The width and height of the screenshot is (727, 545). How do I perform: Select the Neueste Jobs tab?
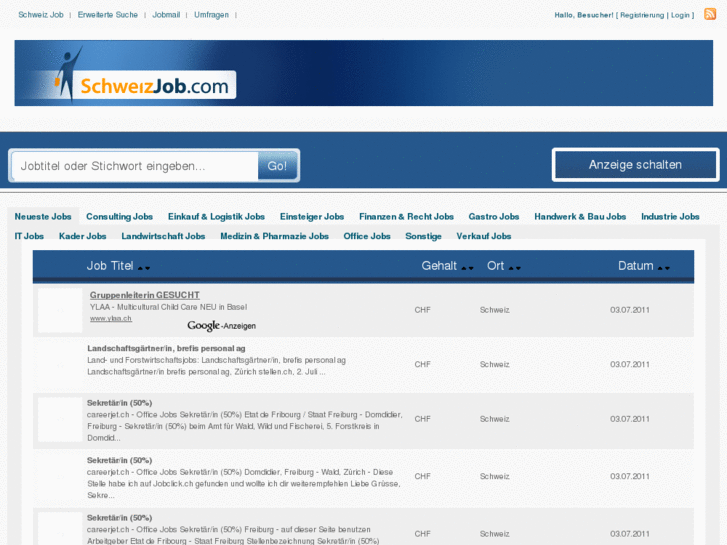click(43, 217)
